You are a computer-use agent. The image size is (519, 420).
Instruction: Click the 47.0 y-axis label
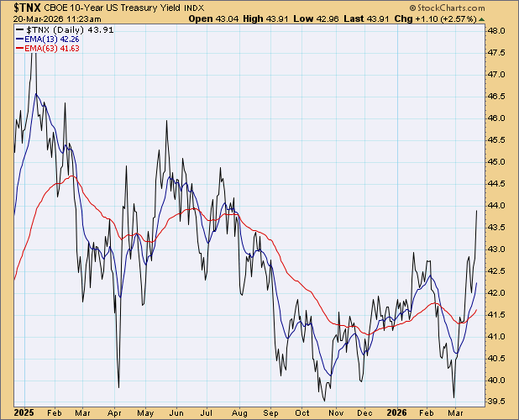pos(497,75)
